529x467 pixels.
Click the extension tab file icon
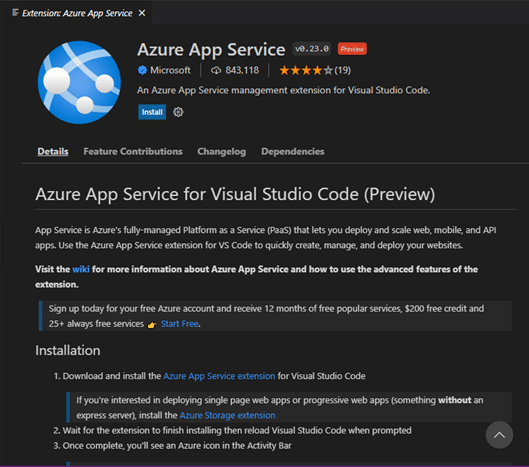(x=15, y=13)
